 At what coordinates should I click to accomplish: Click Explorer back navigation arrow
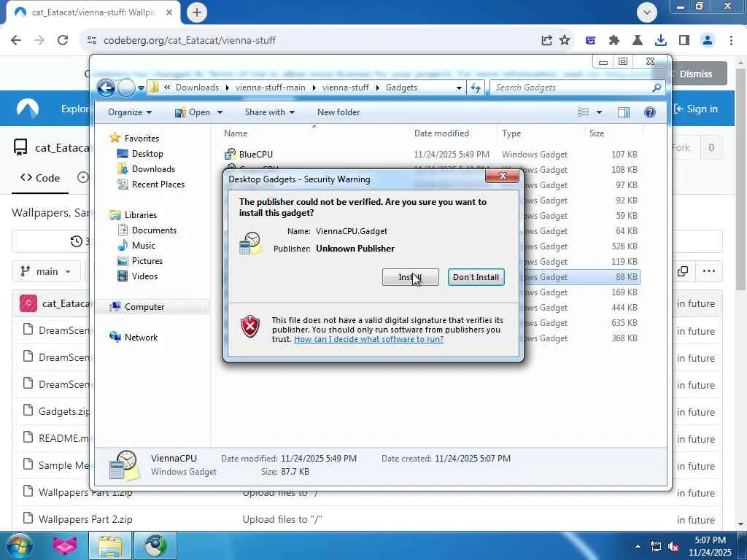[106, 87]
